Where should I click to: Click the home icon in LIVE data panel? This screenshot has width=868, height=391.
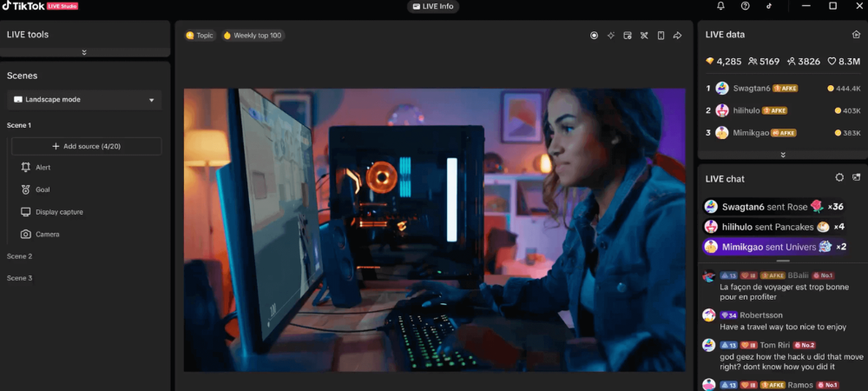(856, 35)
